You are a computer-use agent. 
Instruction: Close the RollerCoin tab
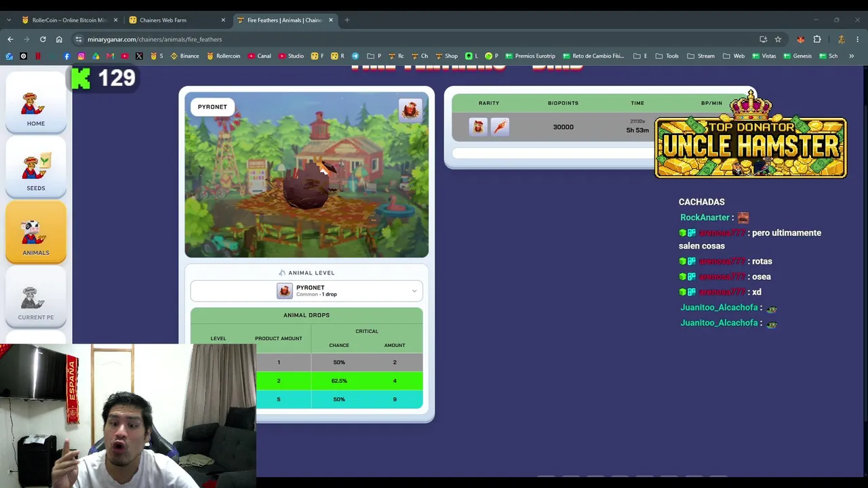pyautogui.click(x=115, y=20)
